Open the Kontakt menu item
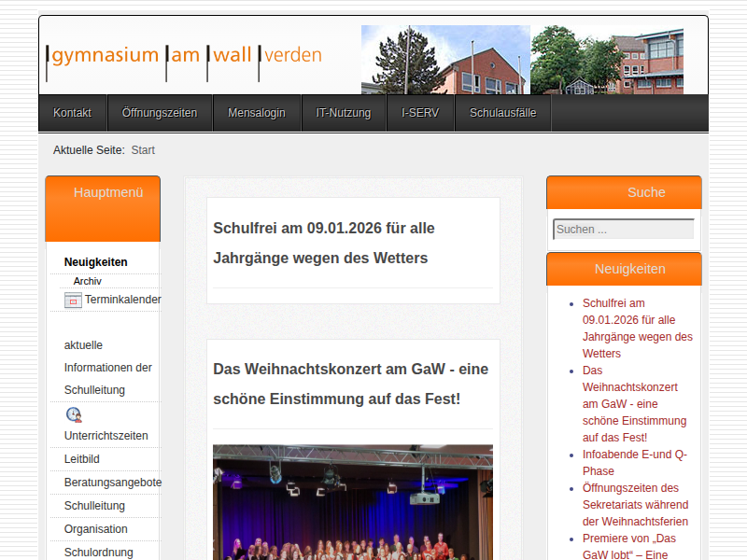The image size is (747, 560). pos(72,113)
